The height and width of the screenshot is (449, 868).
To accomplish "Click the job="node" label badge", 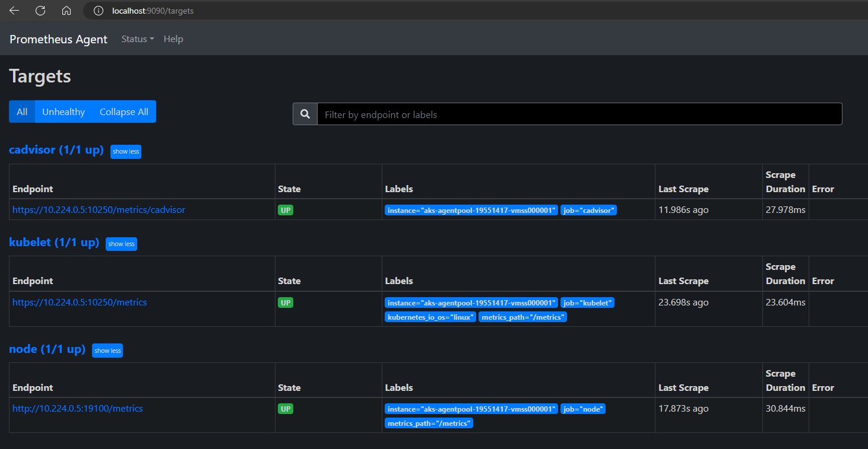I will click(x=583, y=409).
